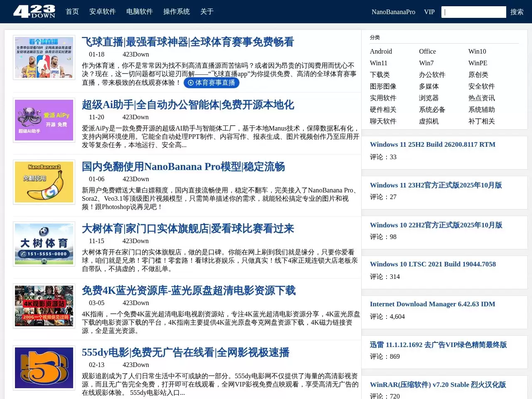Select the Win11 category
532x399 pixels.
click(x=379, y=63)
